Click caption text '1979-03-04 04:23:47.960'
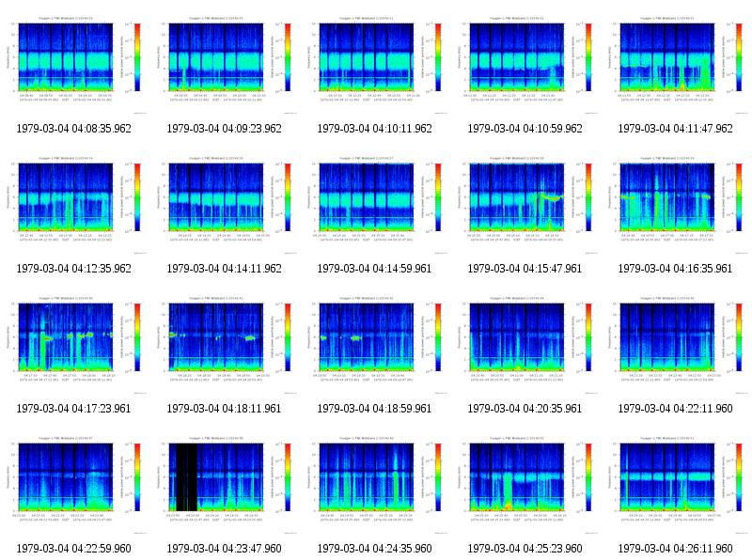This screenshot has width=752, height=560. pos(224,549)
